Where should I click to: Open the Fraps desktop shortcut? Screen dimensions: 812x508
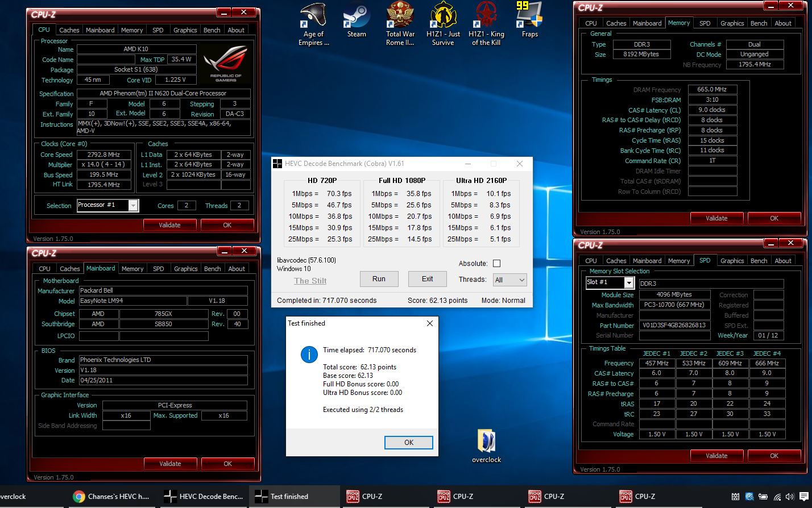pyautogui.click(x=529, y=20)
